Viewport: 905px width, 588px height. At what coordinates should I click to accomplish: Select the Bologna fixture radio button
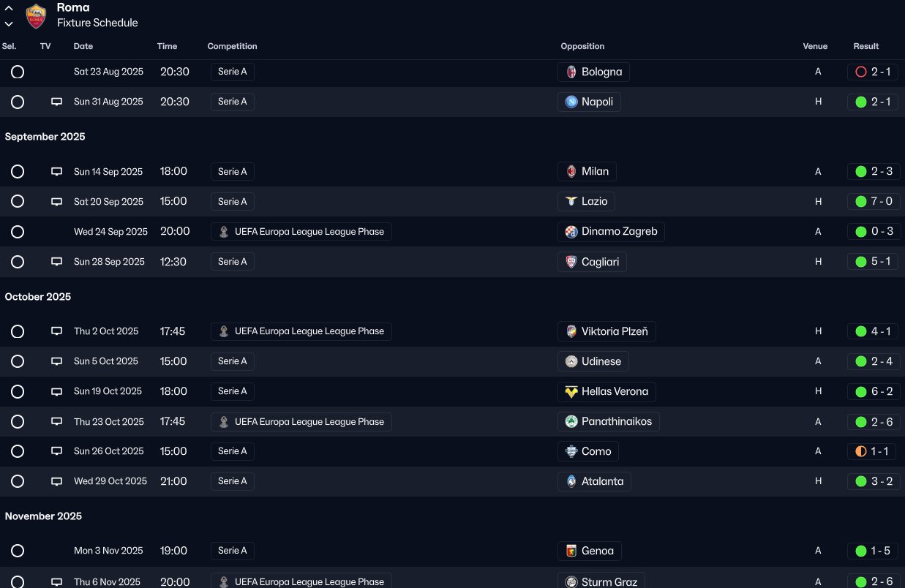(18, 72)
